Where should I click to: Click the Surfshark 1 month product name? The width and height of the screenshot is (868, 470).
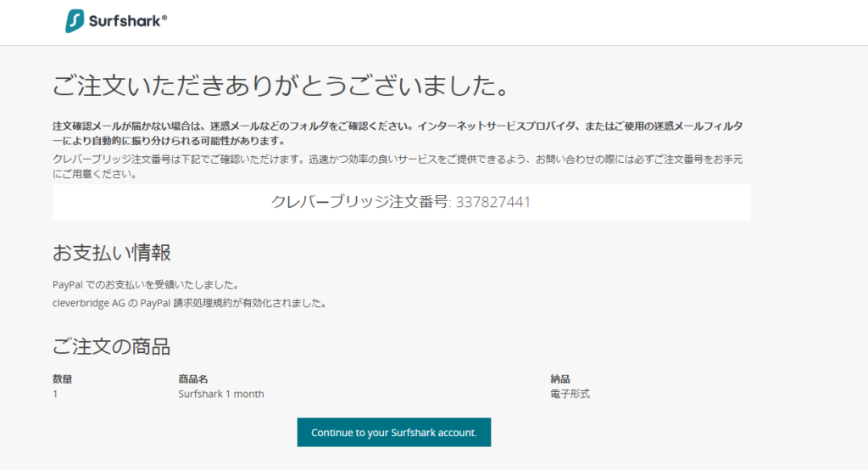tap(221, 394)
